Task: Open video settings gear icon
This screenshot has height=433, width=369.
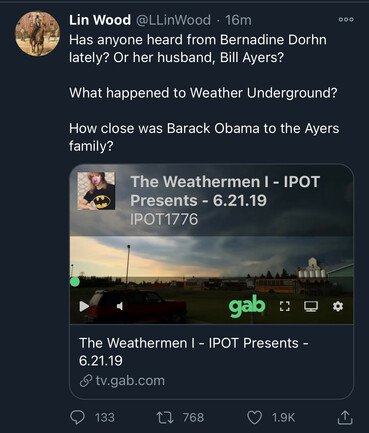Action: pyautogui.click(x=338, y=306)
